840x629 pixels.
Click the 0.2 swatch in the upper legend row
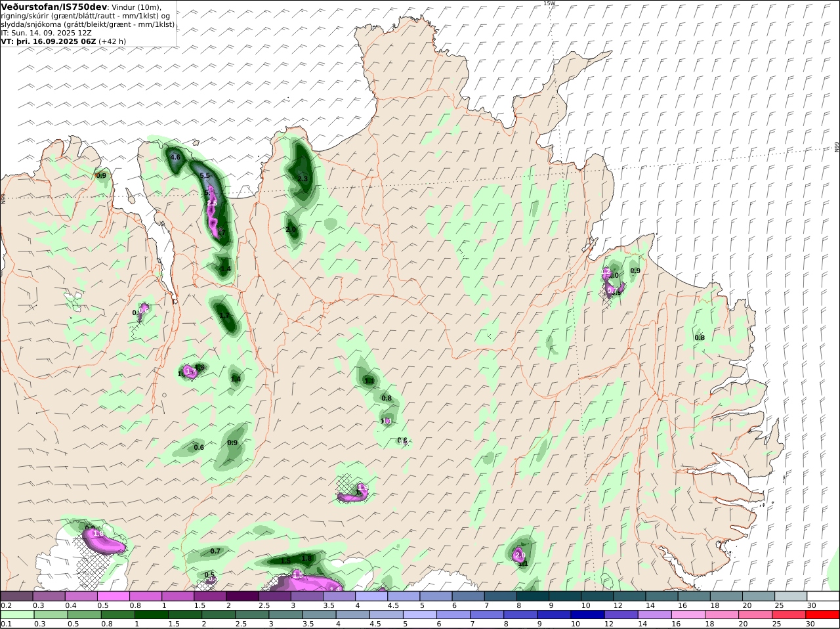[x=16, y=596]
